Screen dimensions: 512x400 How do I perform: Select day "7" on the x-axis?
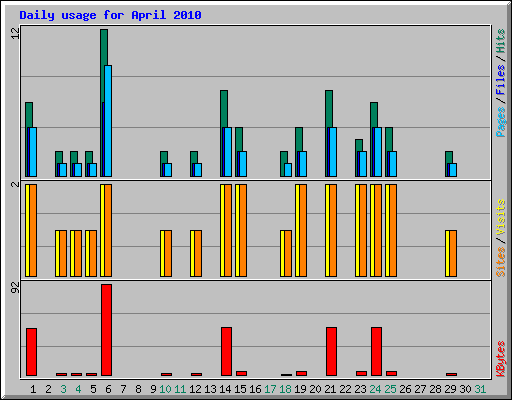pos(123,389)
